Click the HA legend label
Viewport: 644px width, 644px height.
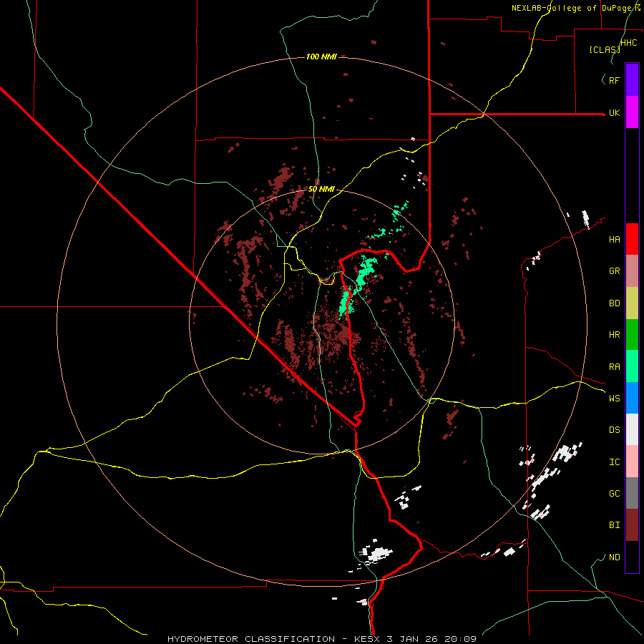point(614,239)
